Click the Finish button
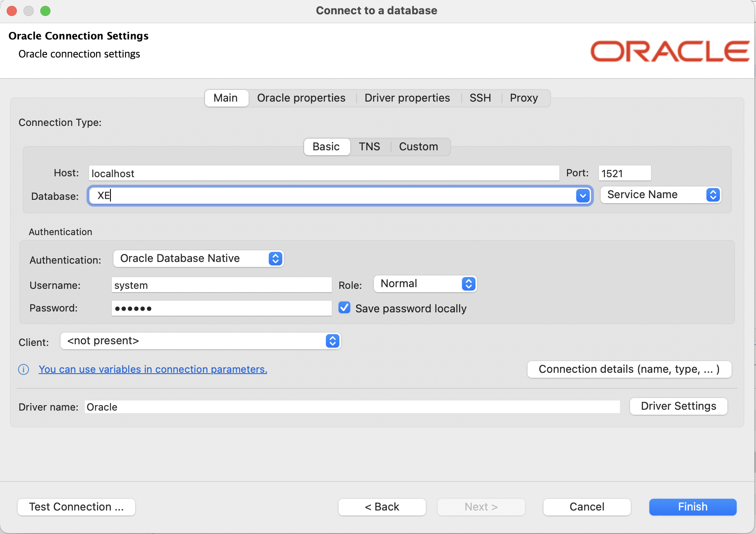Image resolution: width=756 pixels, height=534 pixels. coord(693,507)
